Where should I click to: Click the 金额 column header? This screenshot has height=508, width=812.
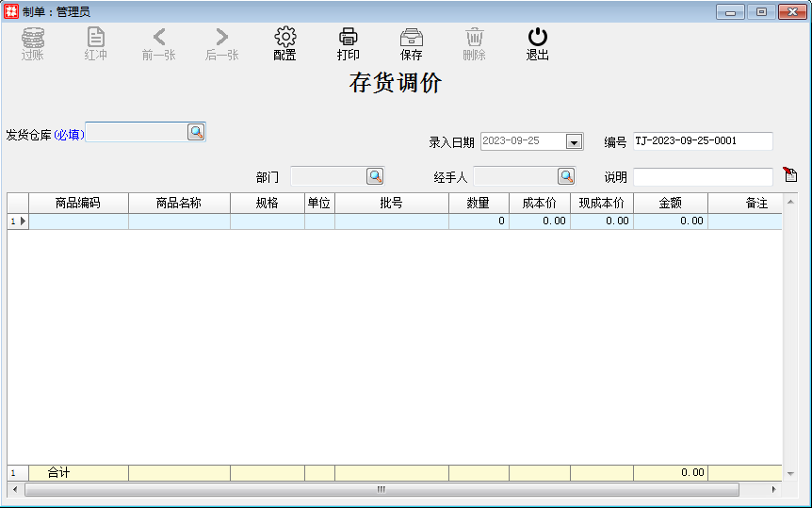point(670,203)
